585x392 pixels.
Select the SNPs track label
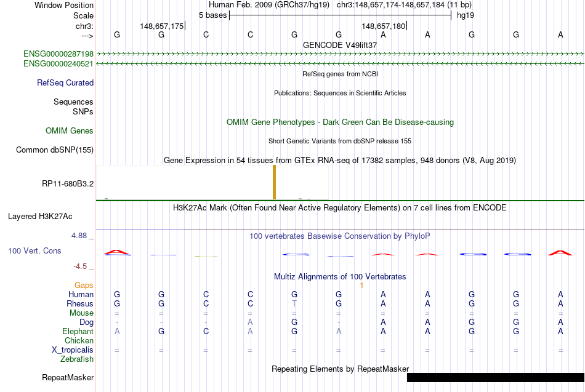[83, 111]
